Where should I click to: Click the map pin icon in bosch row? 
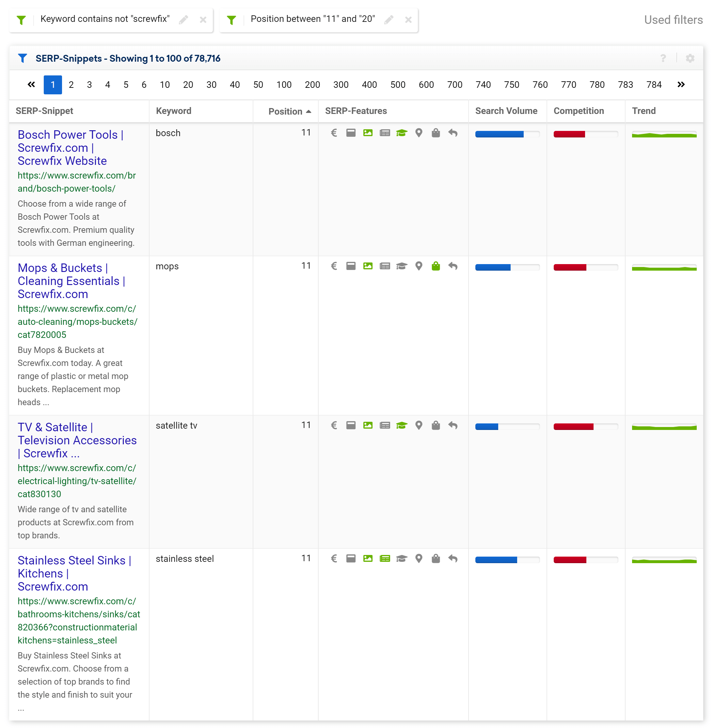point(419,133)
